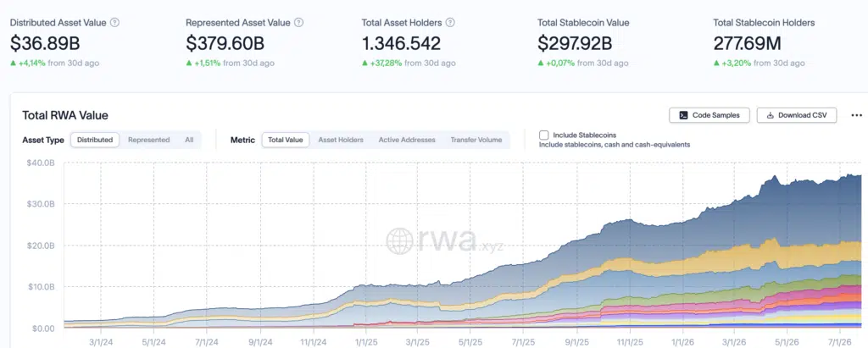Select the Distributed asset type
868x348 pixels.
[x=95, y=140]
